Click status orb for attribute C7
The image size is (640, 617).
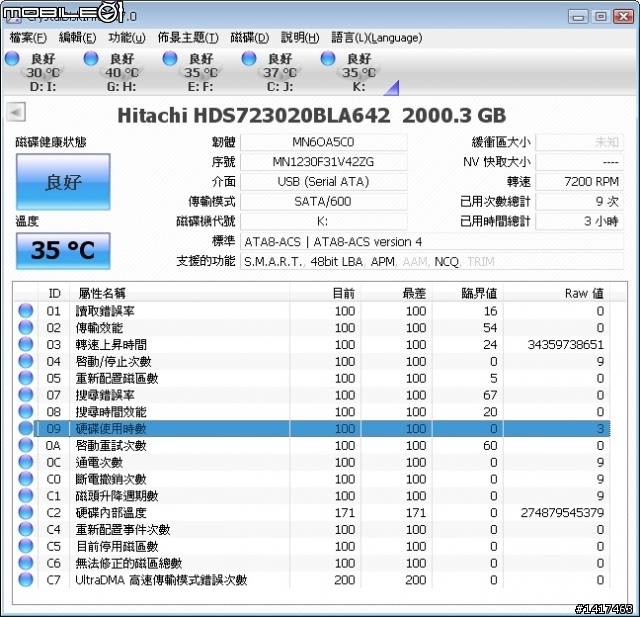(26, 579)
